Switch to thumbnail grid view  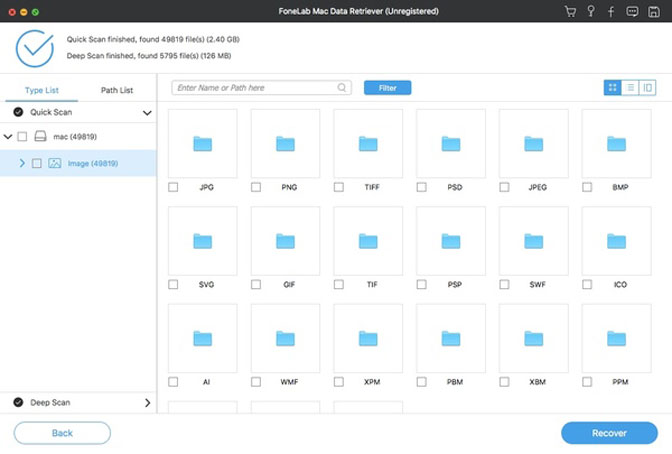(x=612, y=87)
